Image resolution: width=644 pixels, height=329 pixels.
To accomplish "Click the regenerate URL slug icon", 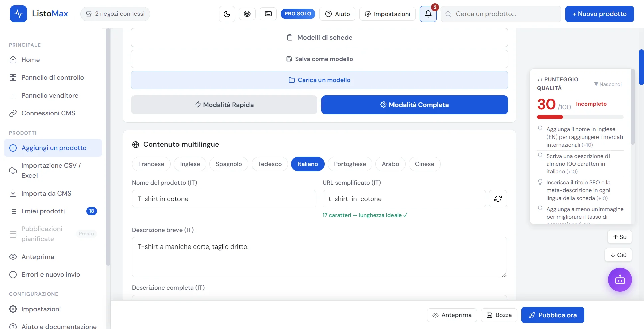I will [x=498, y=199].
